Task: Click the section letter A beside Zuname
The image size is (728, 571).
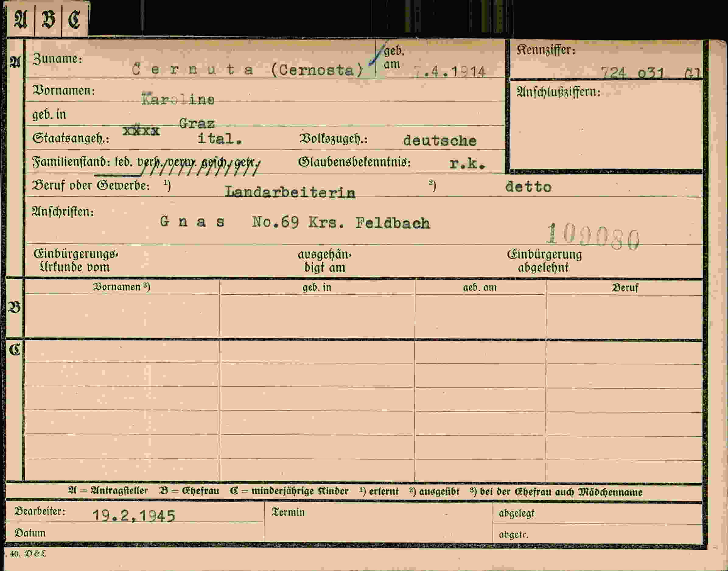Action: click(15, 62)
